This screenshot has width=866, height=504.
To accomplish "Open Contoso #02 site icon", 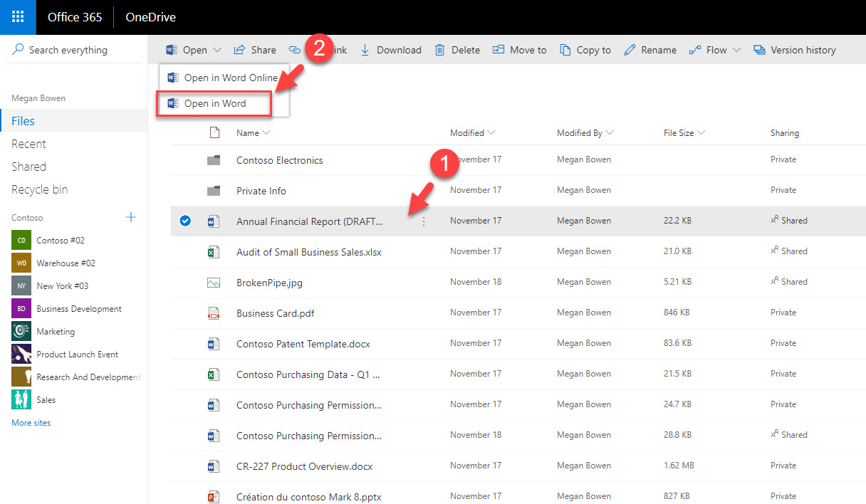I will tap(21, 241).
